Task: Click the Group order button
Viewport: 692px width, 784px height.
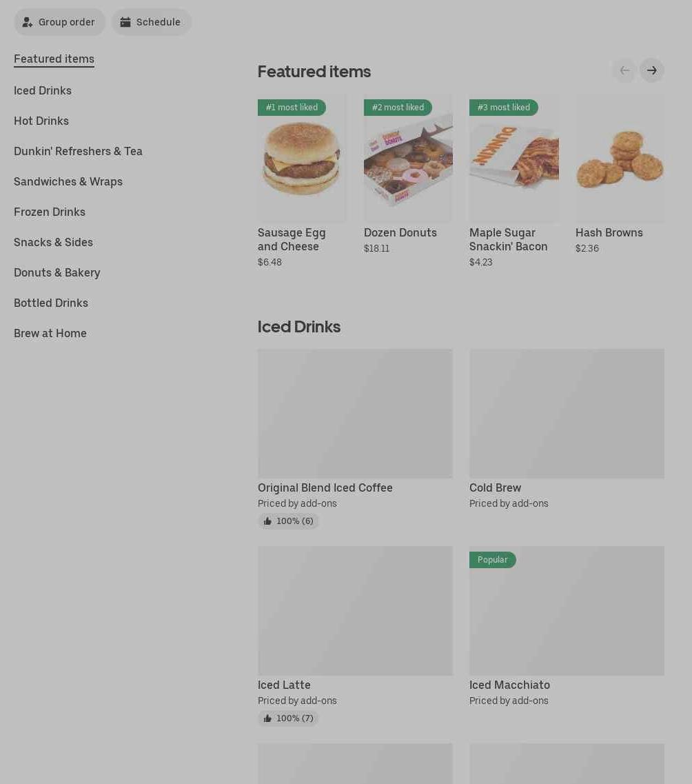Action: coord(59,22)
